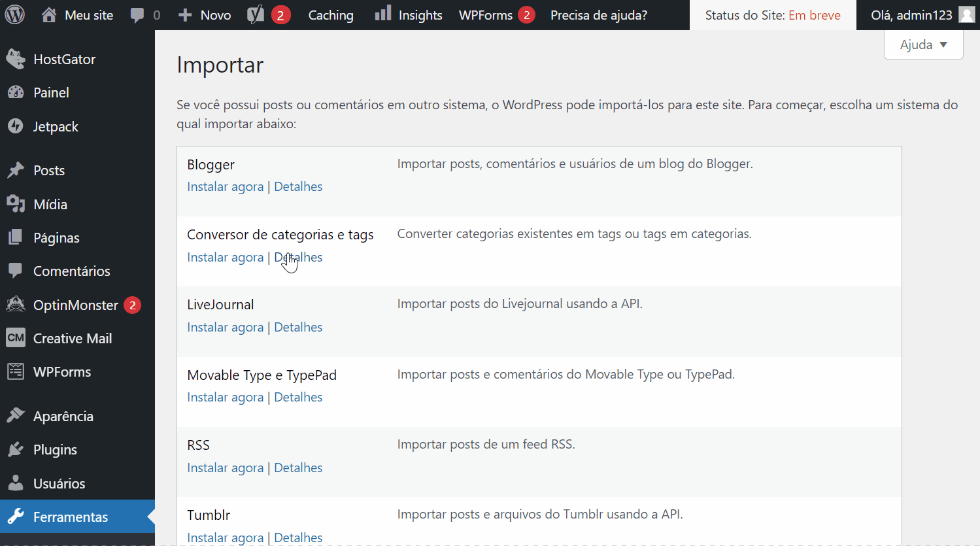Click the Painel dashboard gauge icon

pos(16,92)
